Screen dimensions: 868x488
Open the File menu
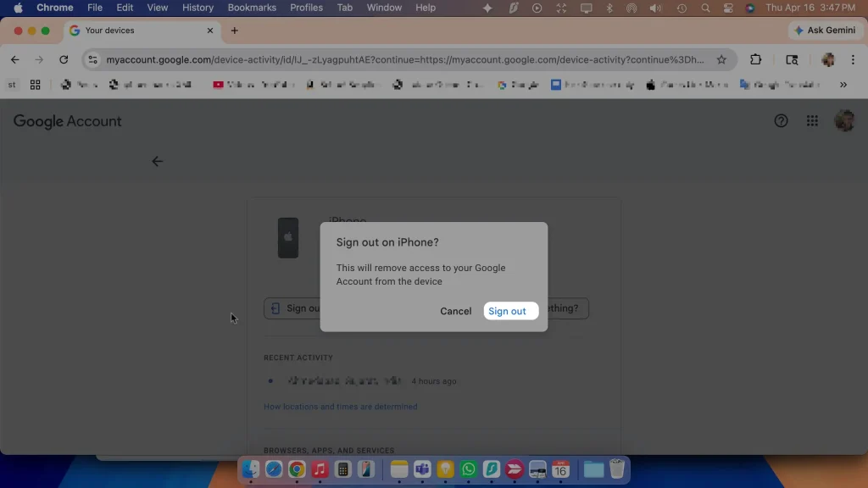(95, 8)
